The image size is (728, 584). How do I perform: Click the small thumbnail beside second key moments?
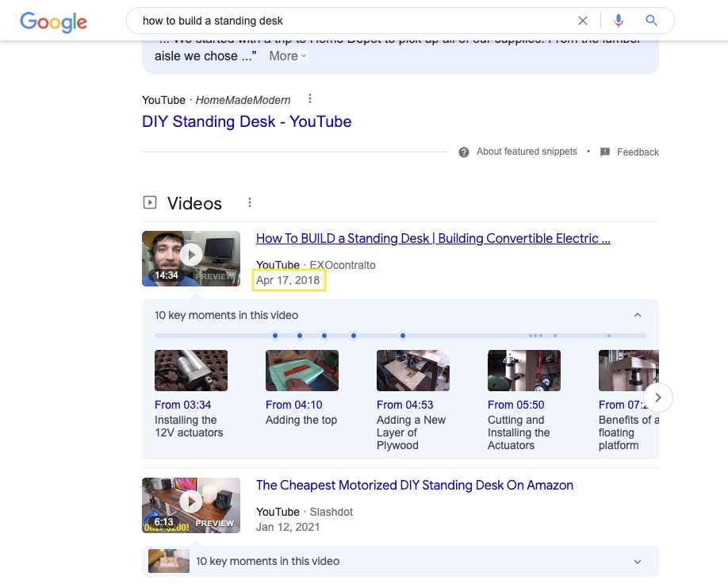[x=169, y=561]
